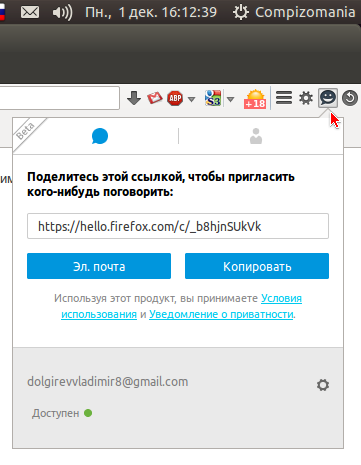Open the sound volume indicator
This screenshot has height=465, width=361.
point(62,13)
